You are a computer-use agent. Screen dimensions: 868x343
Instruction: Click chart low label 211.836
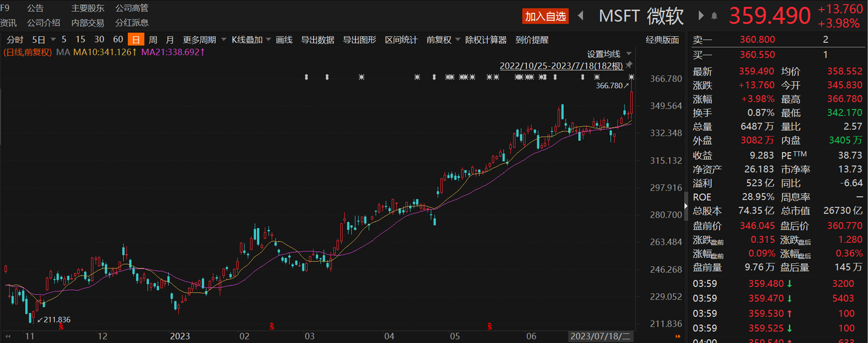(57, 319)
